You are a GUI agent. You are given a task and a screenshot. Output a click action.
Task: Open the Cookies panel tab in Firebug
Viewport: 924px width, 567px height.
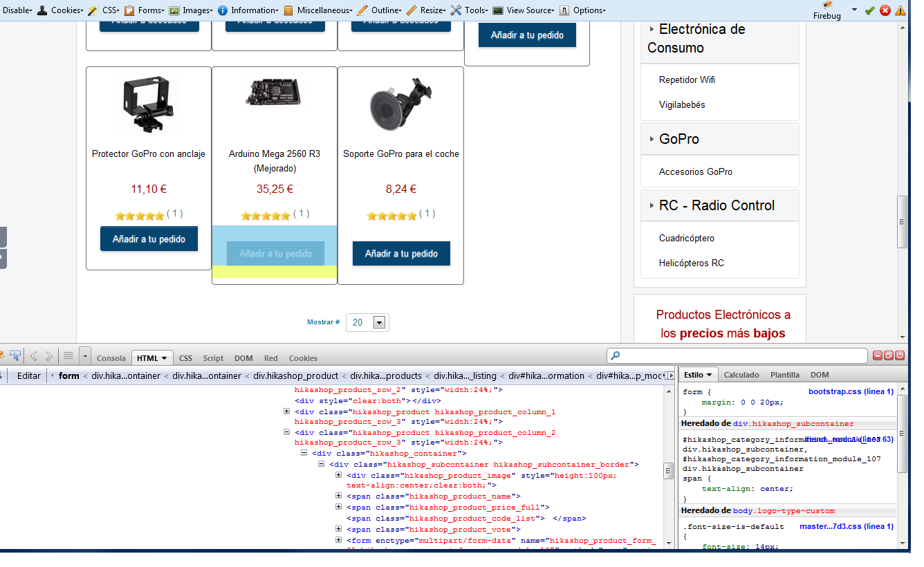pos(303,358)
